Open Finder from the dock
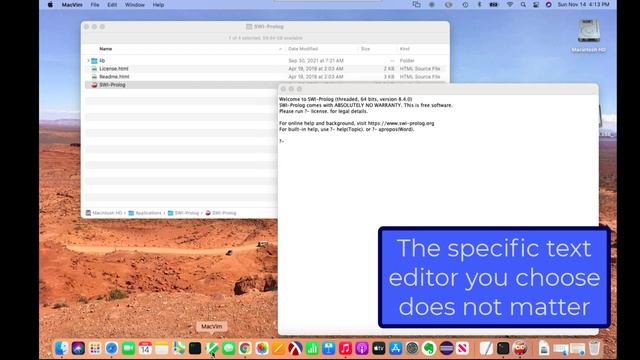The width and height of the screenshot is (640, 360). click(62, 348)
